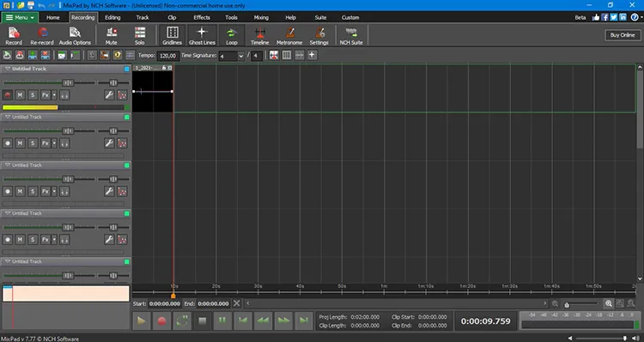Open the Fx dropdown arrow on first track

pyautogui.click(x=54, y=95)
